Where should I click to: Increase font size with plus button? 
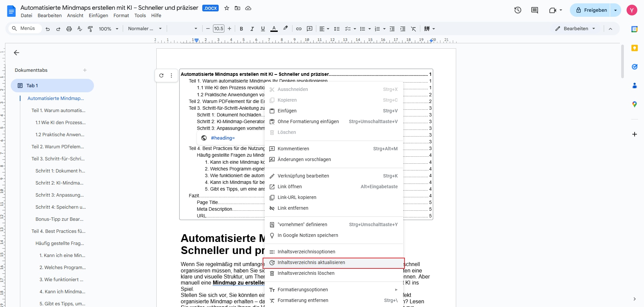229,29
